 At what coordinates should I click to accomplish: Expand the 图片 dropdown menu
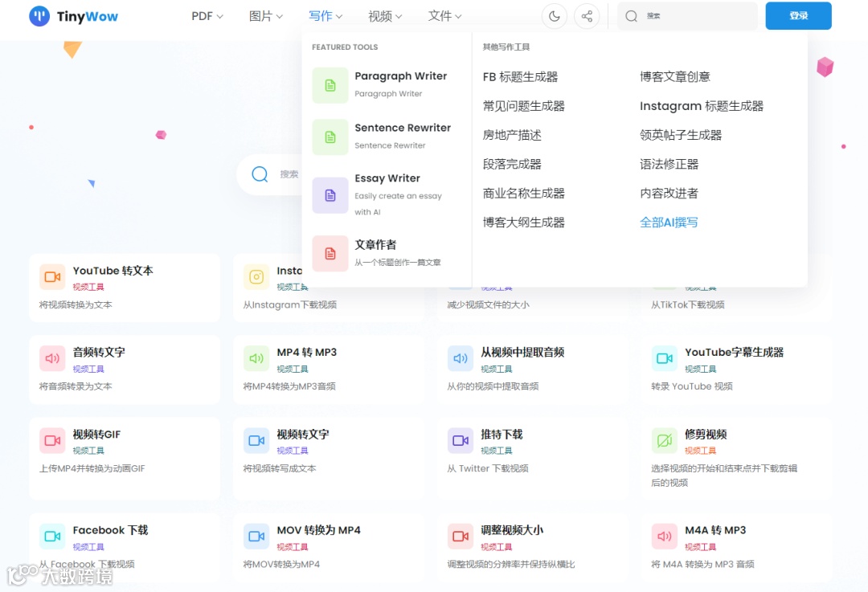tap(266, 16)
